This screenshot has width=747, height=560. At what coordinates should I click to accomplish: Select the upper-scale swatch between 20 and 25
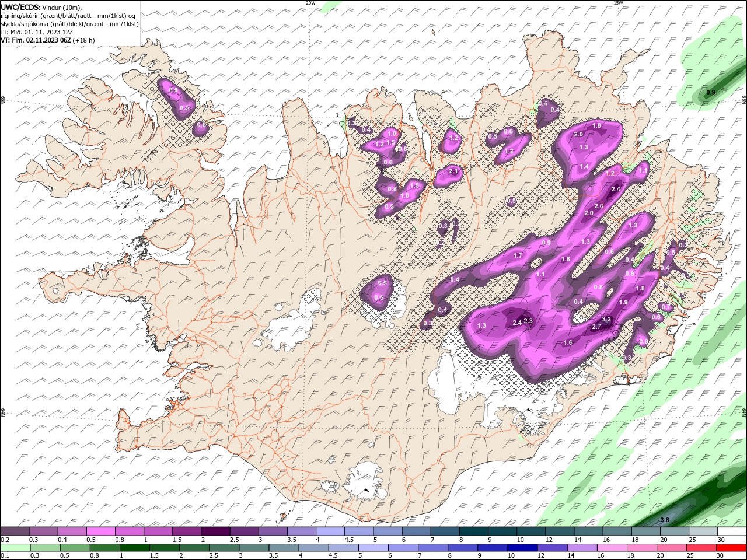pos(675,531)
